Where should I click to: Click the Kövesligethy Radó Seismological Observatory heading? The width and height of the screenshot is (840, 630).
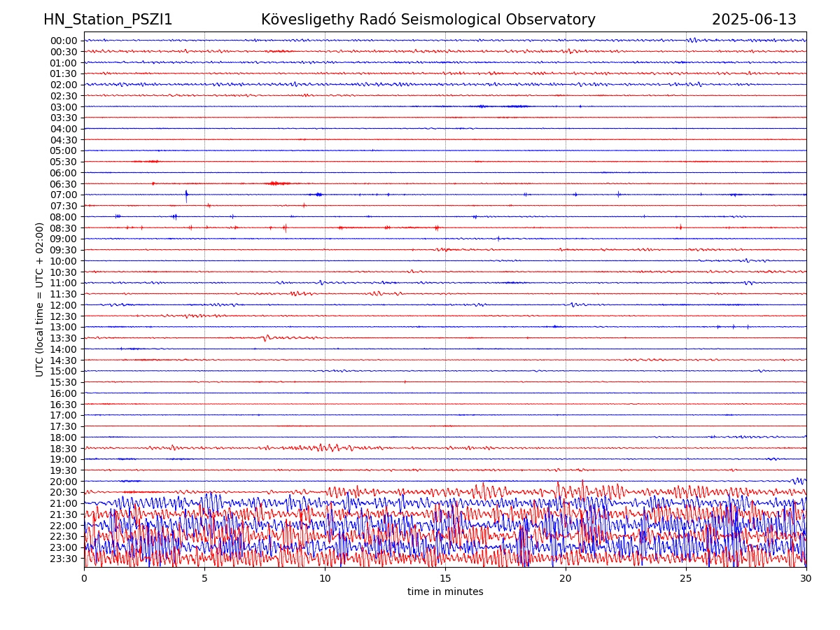pyautogui.click(x=428, y=20)
